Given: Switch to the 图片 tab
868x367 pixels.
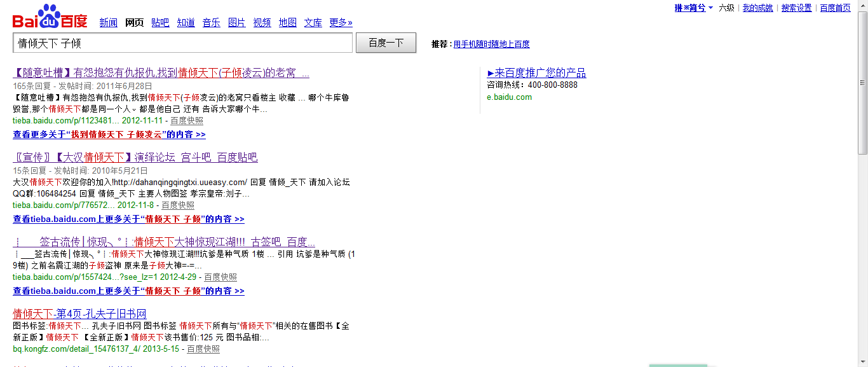Looking at the screenshot, I should tap(236, 22).
